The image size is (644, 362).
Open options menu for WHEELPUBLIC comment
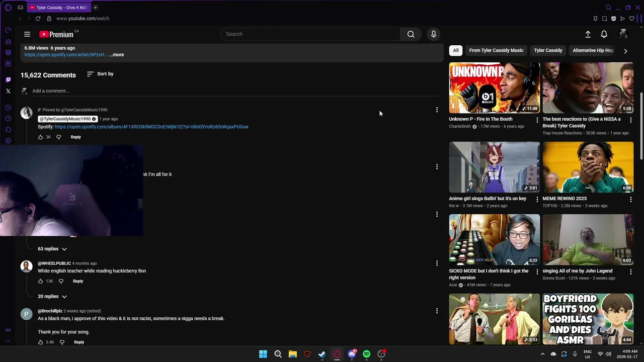[x=437, y=263]
